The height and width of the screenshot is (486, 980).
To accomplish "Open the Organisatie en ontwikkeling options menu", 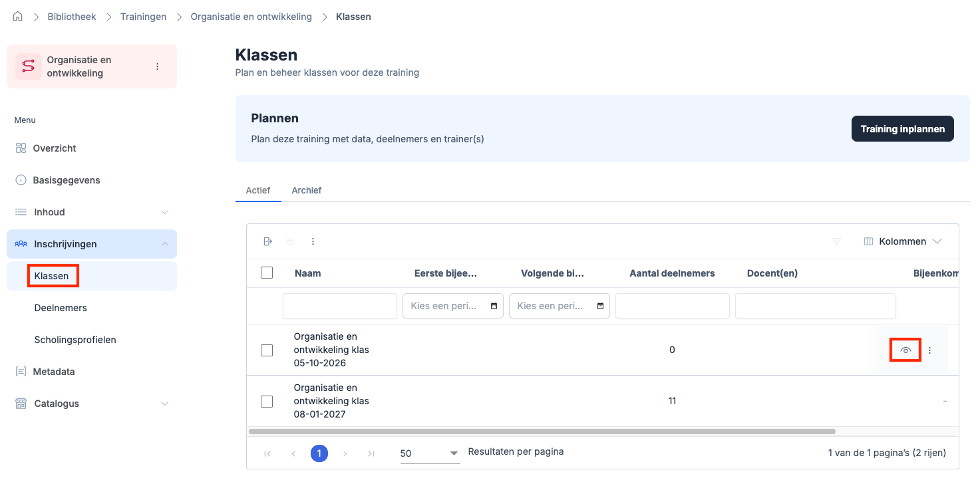I will (x=157, y=66).
